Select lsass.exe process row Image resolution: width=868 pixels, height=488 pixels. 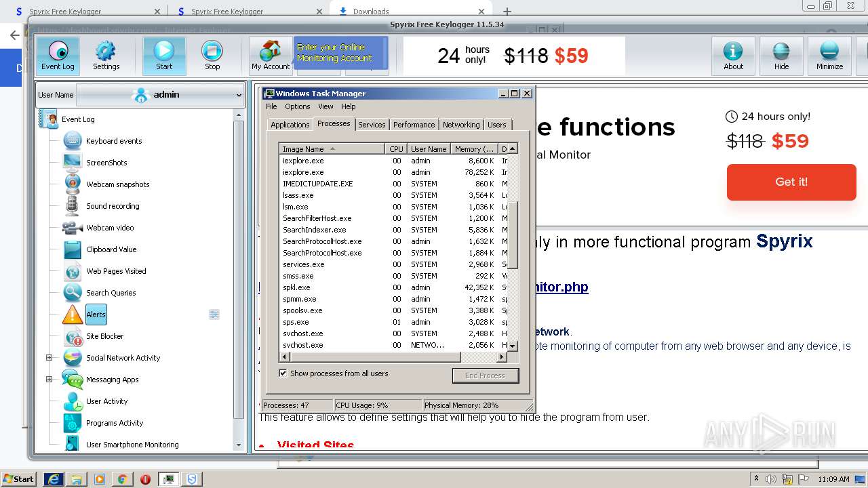click(393, 195)
